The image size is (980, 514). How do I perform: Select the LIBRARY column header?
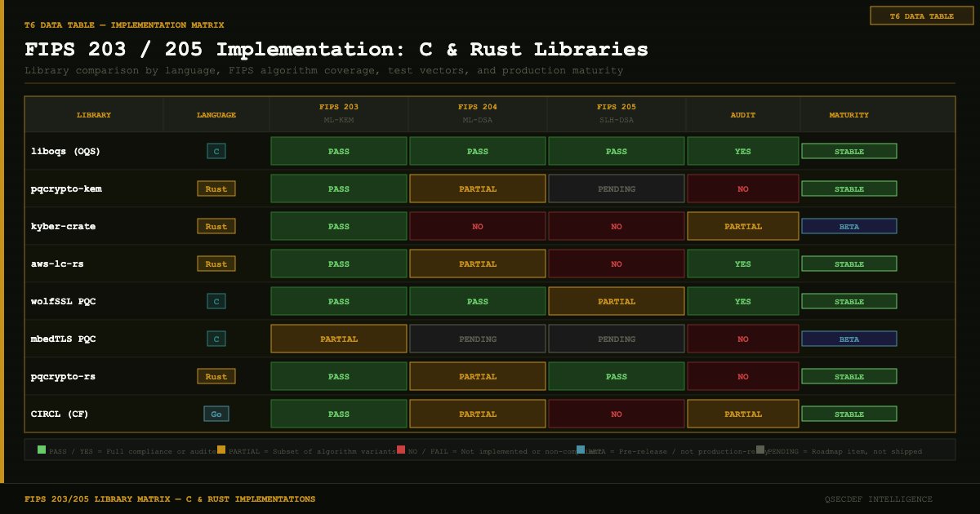click(94, 115)
